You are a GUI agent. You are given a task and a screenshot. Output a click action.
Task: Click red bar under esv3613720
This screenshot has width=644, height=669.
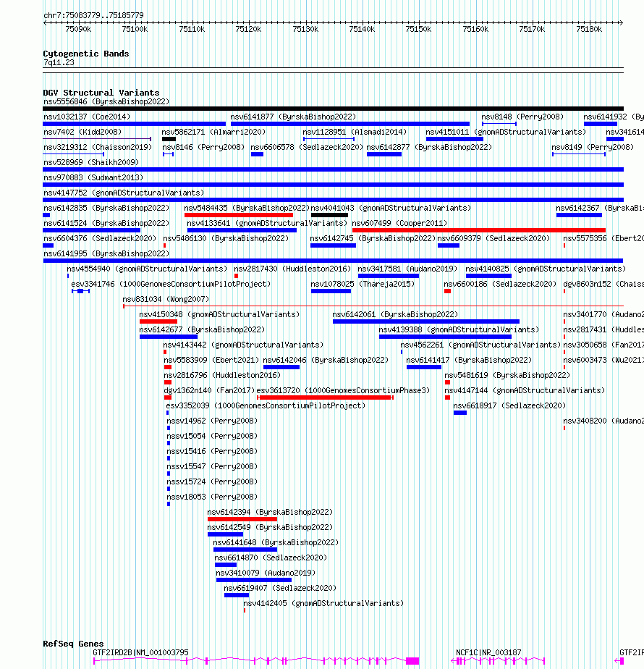325,397
